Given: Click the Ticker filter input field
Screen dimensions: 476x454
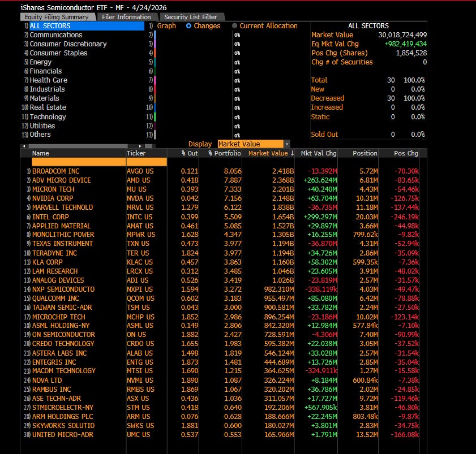Looking at the screenshot, I should point(147,162).
